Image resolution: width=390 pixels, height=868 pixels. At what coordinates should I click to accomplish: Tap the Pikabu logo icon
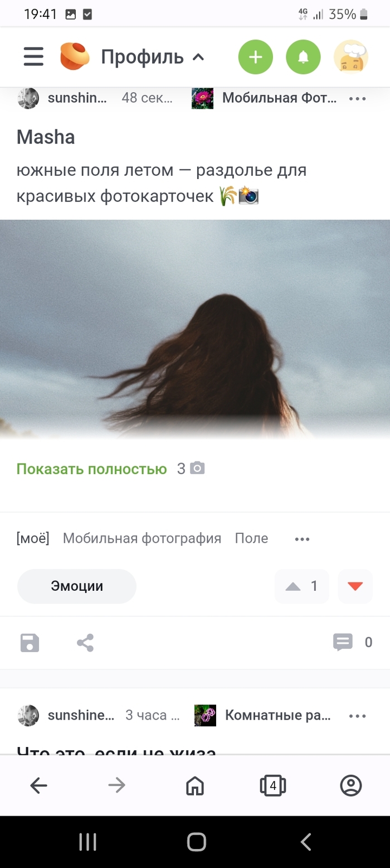coord(75,57)
